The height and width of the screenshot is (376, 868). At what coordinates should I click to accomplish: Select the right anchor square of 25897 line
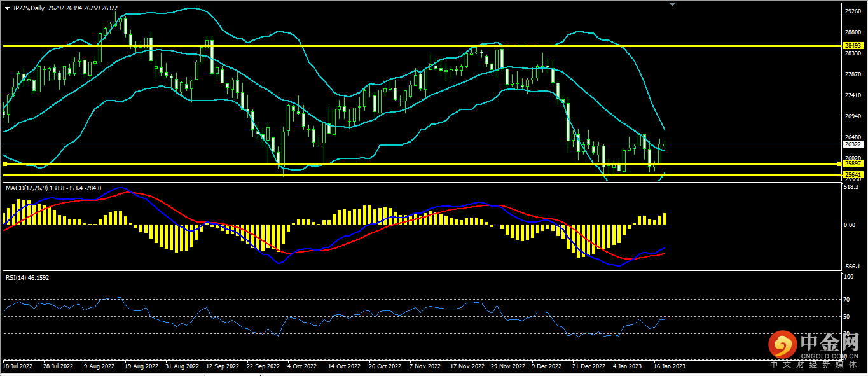click(839, 164)
